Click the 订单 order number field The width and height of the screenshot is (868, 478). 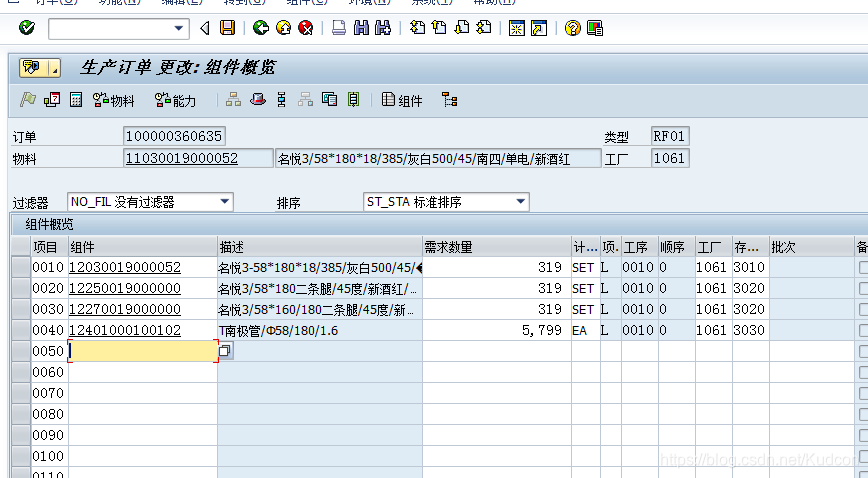tap(174, 136)
